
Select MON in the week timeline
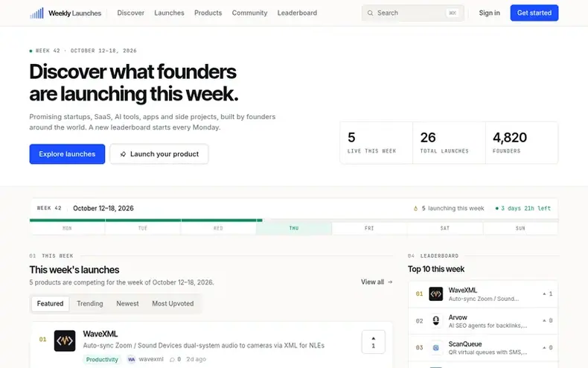(x=67, y=228)
